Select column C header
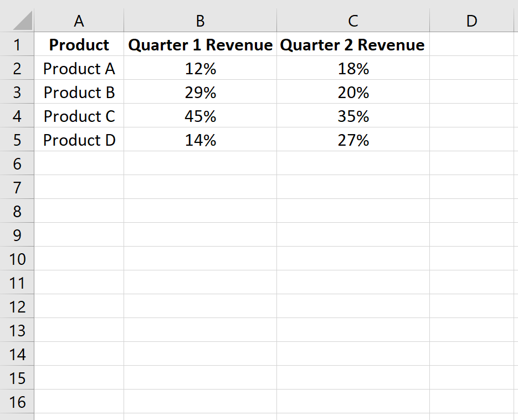The height and width of the screenshot is (420, 518). [353, 21]
